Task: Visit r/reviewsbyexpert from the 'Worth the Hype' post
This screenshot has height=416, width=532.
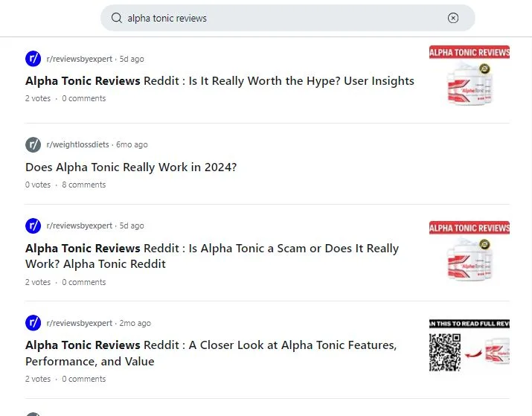Action: [80, 59]
